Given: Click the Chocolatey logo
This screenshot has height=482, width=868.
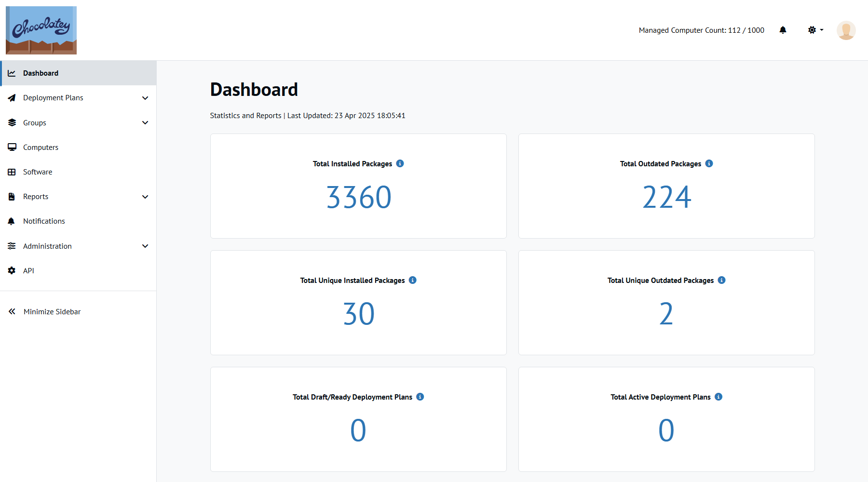Looking at the screenshot, I should [x=41, y=30].
